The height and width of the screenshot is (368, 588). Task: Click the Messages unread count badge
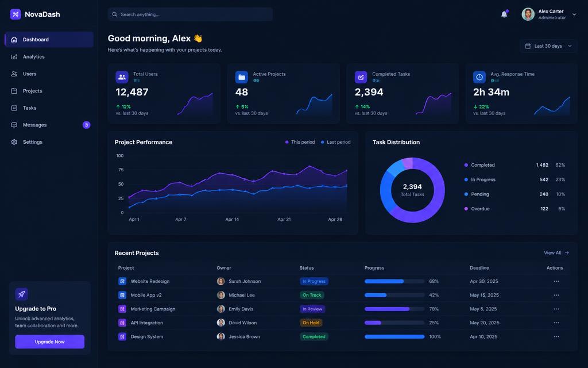click(x=86, y=125)
